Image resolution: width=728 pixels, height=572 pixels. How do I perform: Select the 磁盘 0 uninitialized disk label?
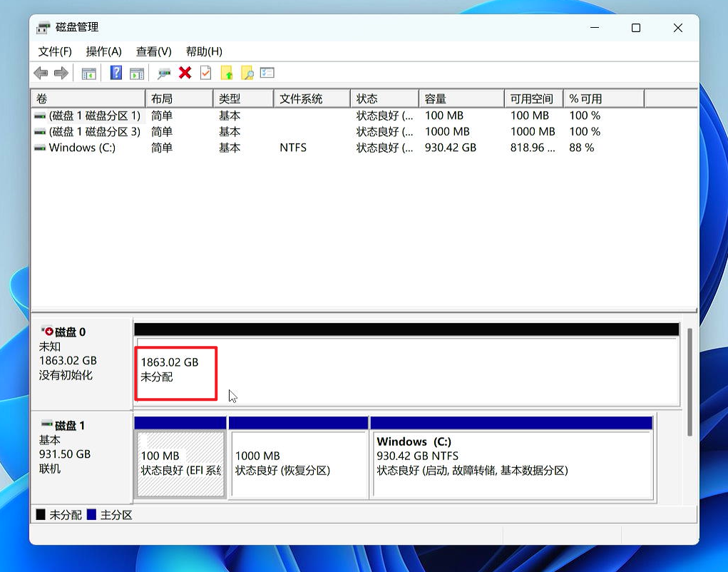point(82,364)
